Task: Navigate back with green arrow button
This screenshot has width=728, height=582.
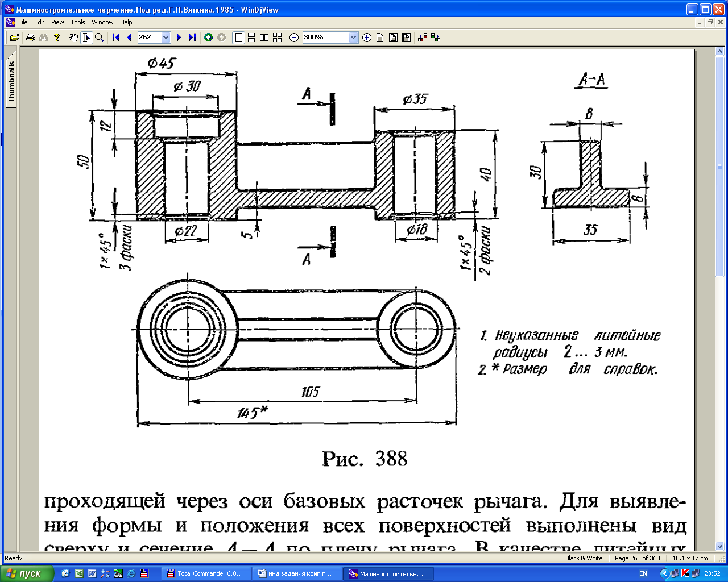Action: tap(208, 38)
